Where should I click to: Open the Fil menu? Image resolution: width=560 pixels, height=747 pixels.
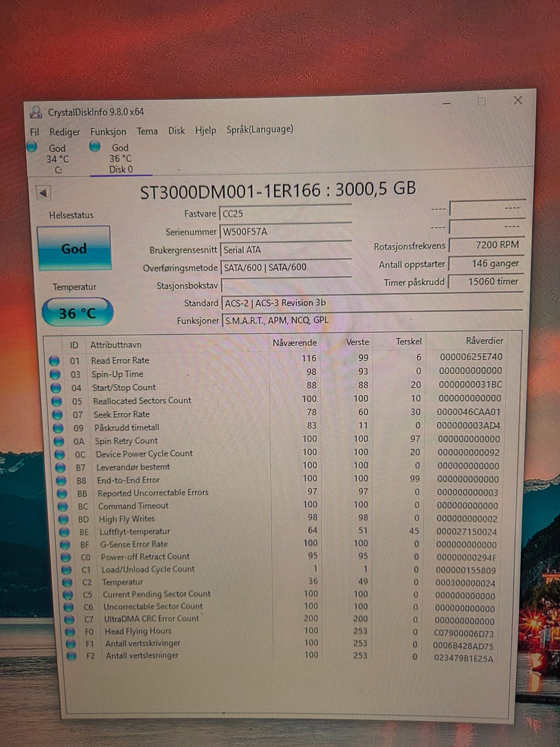[34, 132]
